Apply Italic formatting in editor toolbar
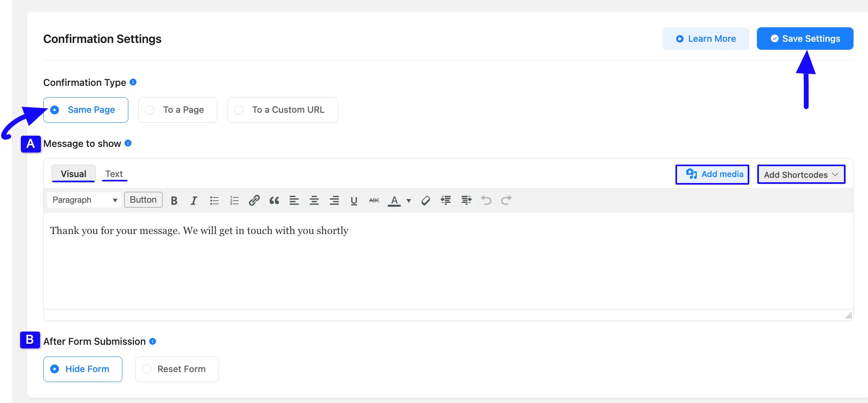Viewport: 868px width, 403px height. [x=194, y=200]
